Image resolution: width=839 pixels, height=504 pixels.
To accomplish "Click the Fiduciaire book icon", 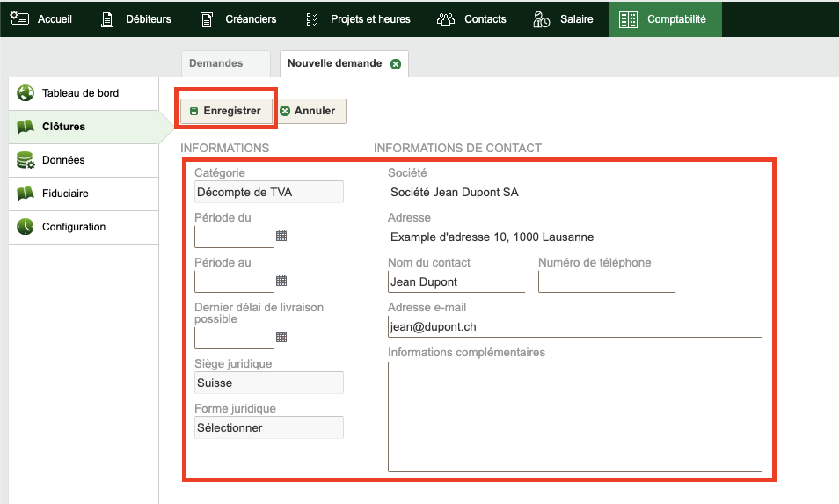I will (26, 194).
